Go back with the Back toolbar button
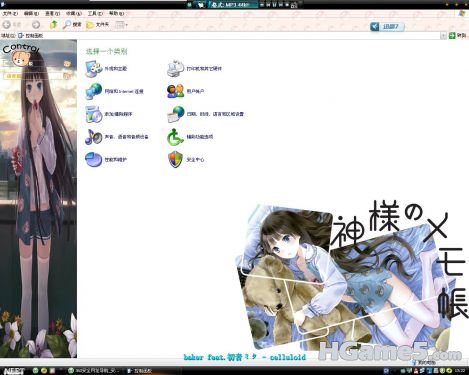Viewport: 469px width, 375px height. pos(12,25)
